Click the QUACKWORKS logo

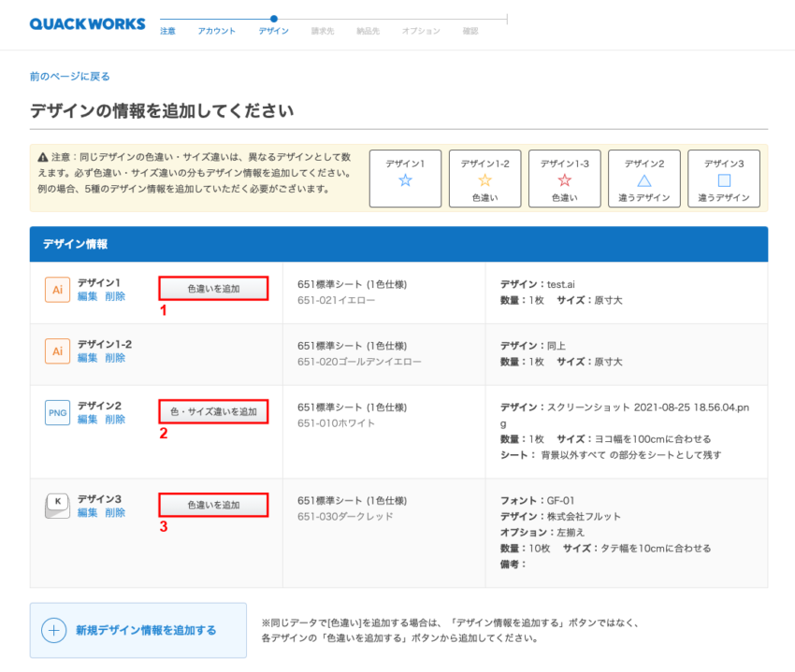pos(86,24)
